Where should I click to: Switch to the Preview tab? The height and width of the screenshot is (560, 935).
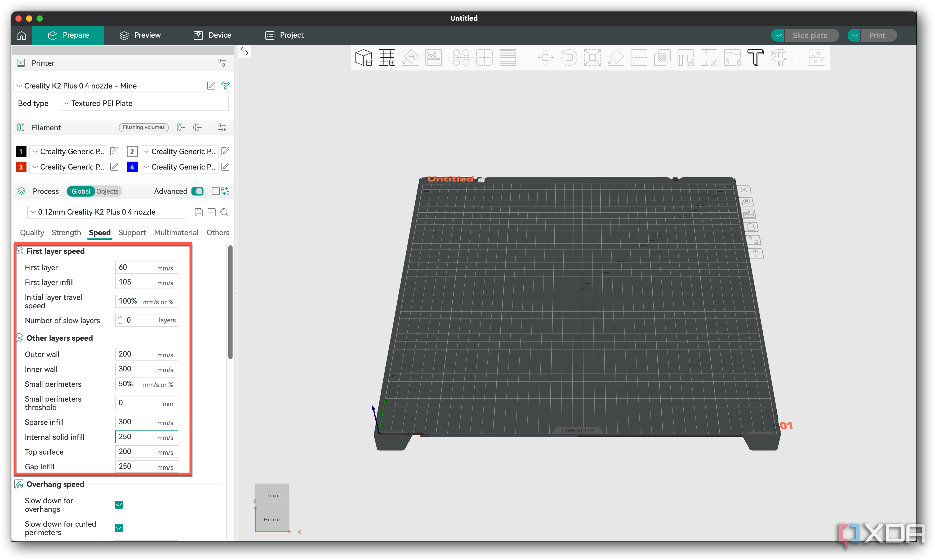(x=140, y=35)
